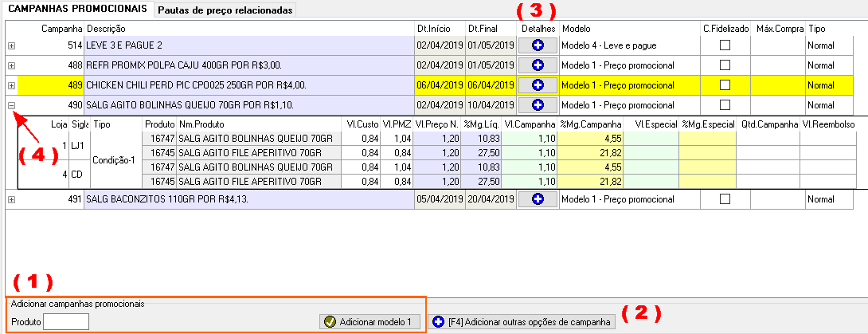The height and width of the screenshot is (334, 868).
Task: Click Modelo 4 - Leve e pague cell
Action: [628, 45]
